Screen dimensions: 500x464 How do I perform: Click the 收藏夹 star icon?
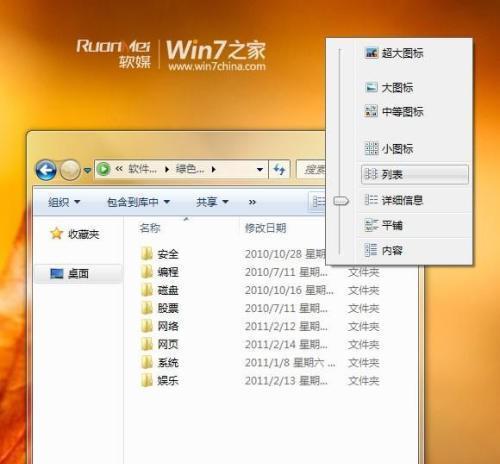click(56, 234)
